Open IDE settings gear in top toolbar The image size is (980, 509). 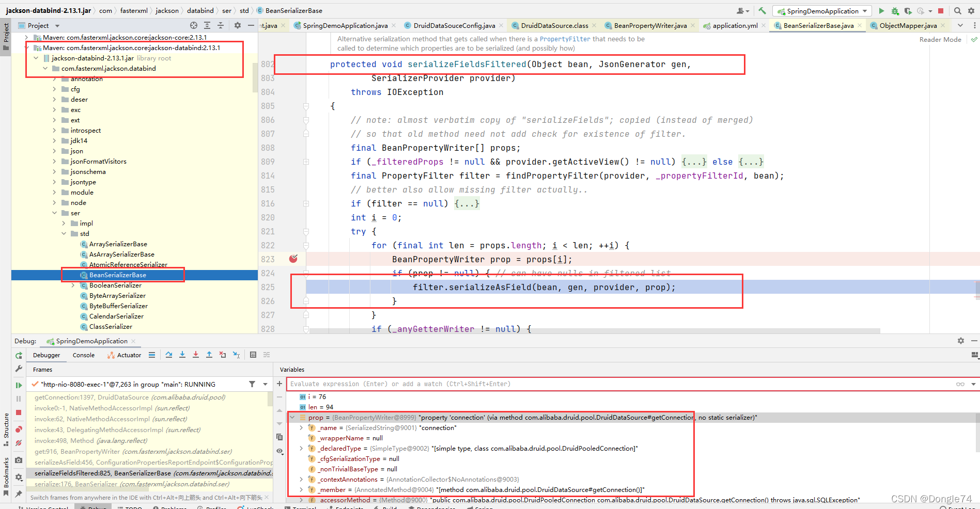pos(971,11)
